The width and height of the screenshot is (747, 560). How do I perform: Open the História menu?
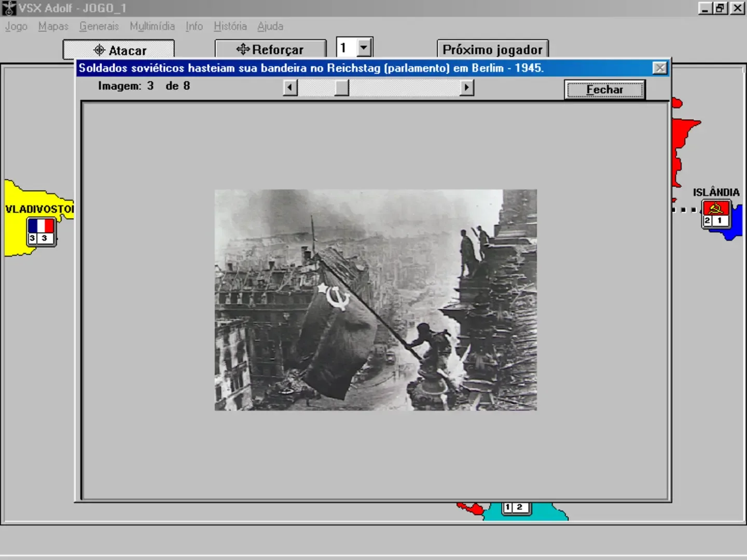pos(230,26)
